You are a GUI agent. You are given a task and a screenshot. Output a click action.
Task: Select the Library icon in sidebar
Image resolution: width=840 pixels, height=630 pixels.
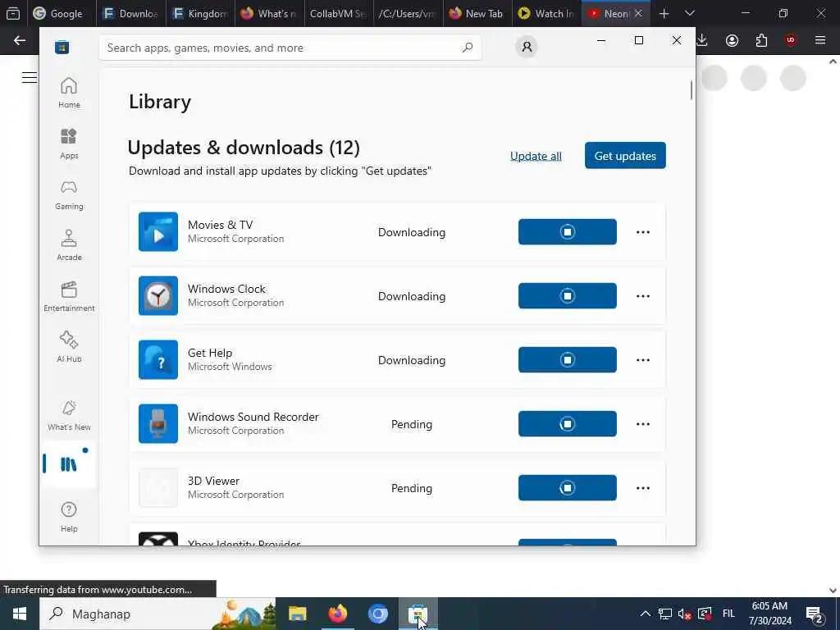coord(69,464)
